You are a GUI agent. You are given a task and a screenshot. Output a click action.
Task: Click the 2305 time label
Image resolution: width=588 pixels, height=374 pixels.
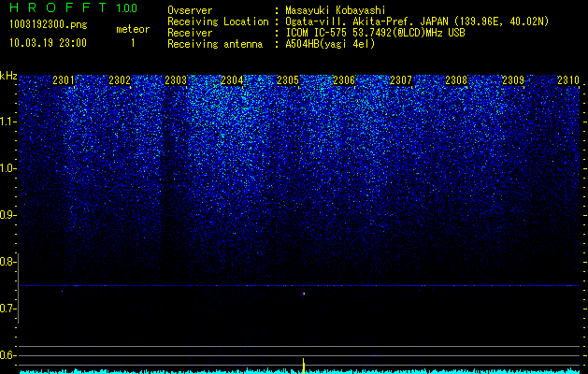point(288,80)
